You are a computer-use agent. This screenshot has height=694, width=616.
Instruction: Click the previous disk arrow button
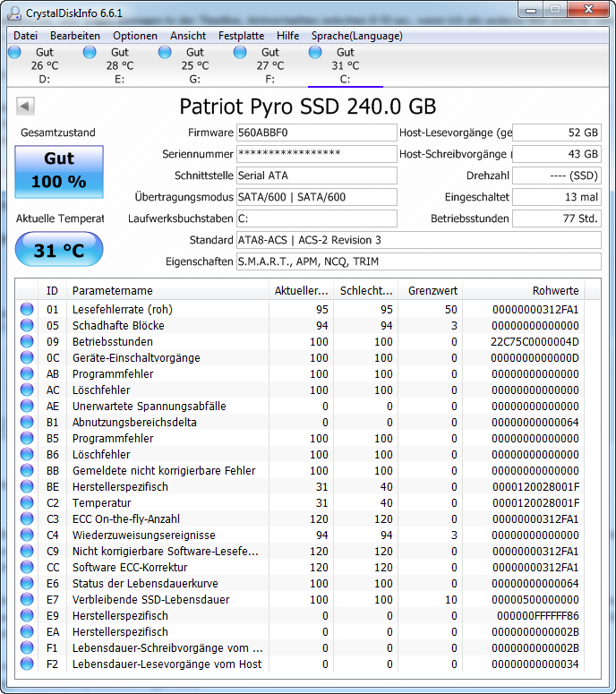(25, 107)
